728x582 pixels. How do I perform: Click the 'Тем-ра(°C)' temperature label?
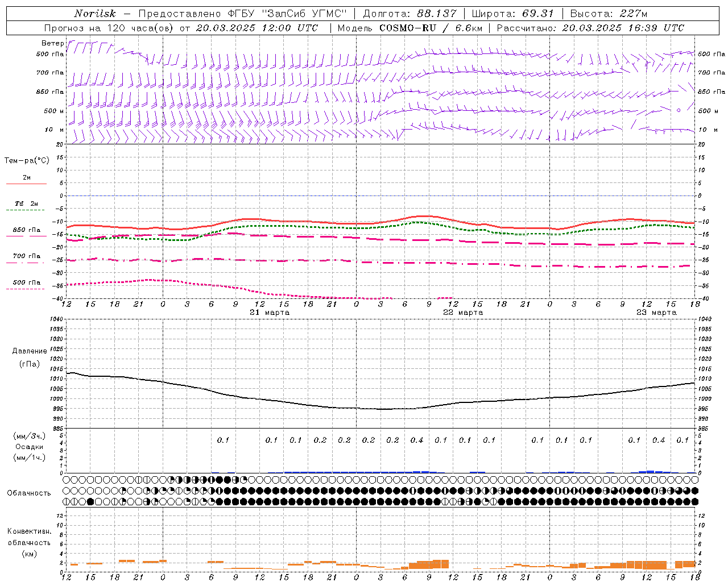tap(27, 161)
